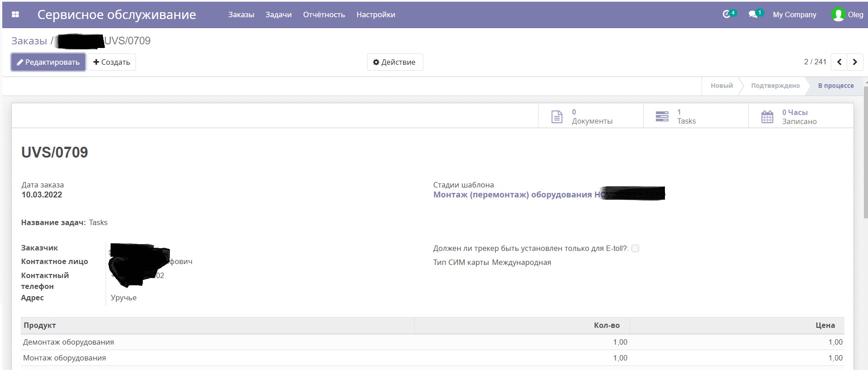Image resolution: width=868 pixels, height=370 pixels.
Task: Open the chat messages icon in the top bar
Action: tap(753, 14)
